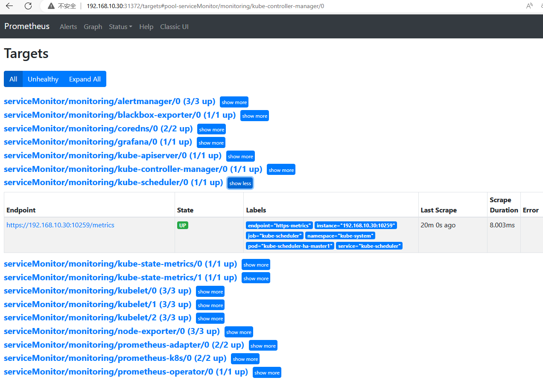Image resolution: width=543 pixels, height=392 pixels.
Task: Show more for the alertmanager target
Action: (234, 102)
